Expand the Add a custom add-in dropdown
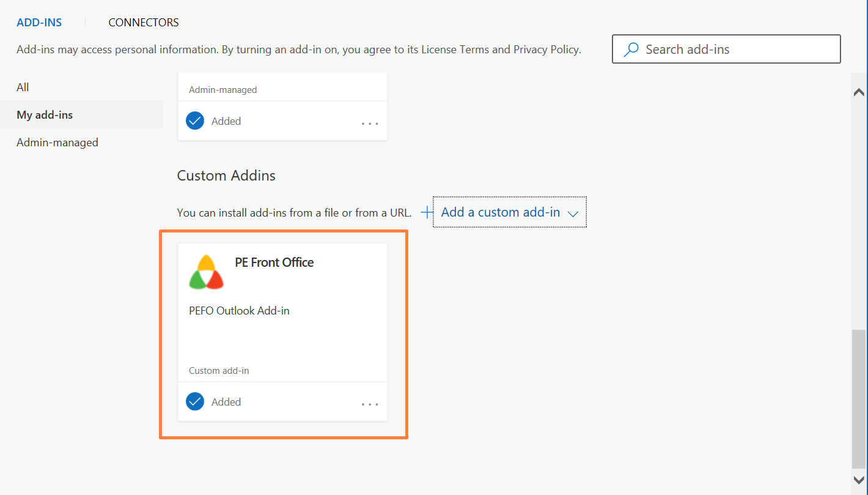 pos(501,212)
